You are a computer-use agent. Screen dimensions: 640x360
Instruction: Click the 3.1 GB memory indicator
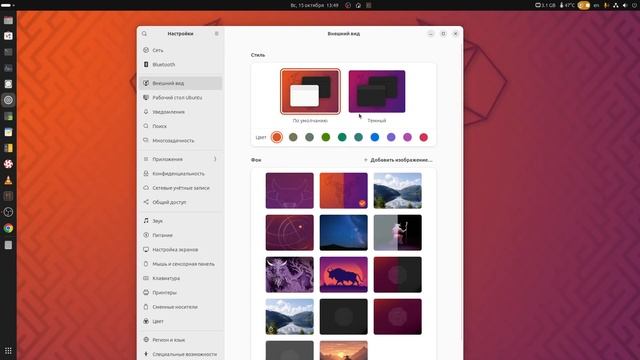click(x=545, y=5)
